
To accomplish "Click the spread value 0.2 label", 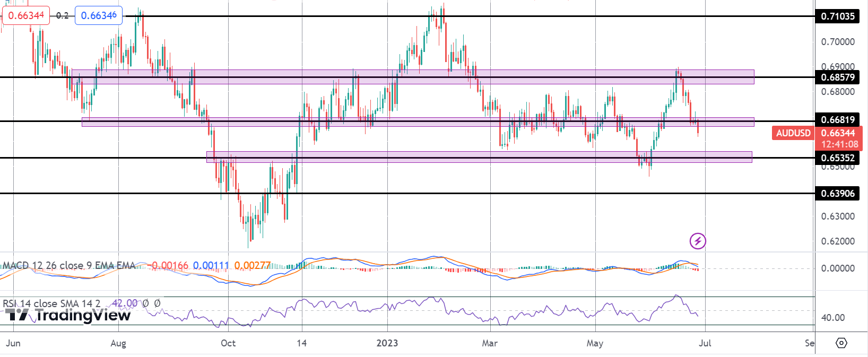I will coord(63,15).
